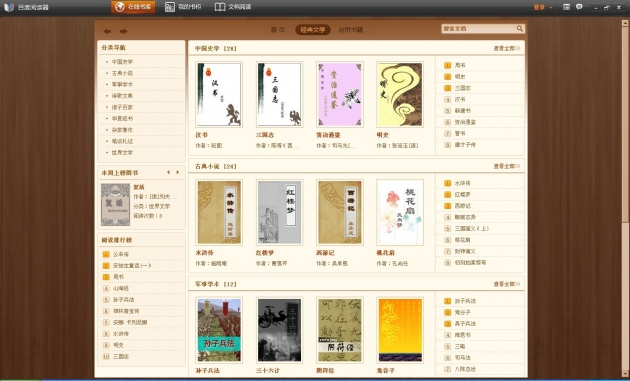Screen dimensions: 630x381
Task: Click the Baidu Reader logo icon
Action: pos(9,7)
